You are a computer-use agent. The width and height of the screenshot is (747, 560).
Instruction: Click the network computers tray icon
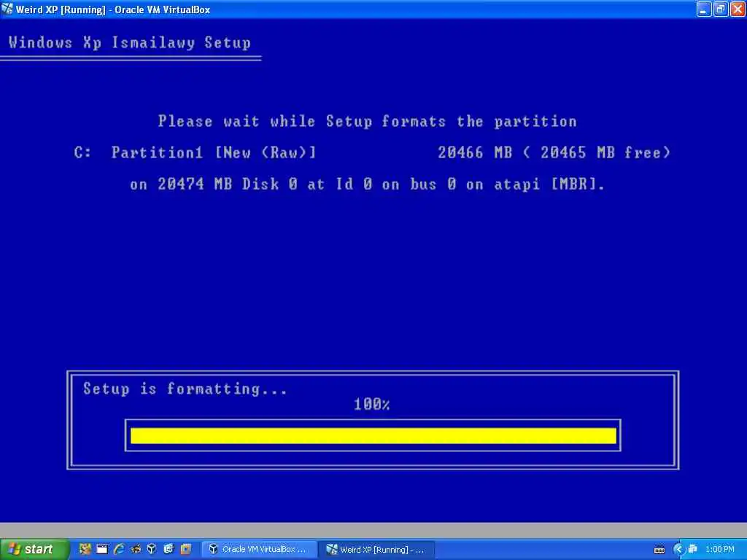coord(692,550)
